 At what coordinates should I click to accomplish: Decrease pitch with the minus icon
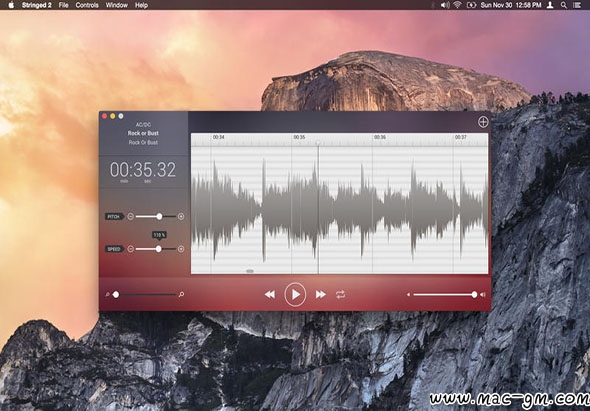tap(131, 216)
